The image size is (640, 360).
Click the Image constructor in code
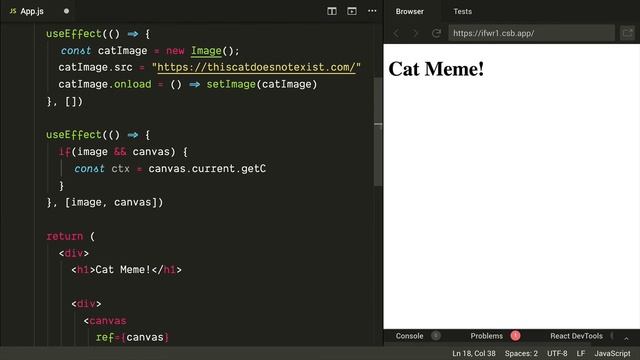[206, 51]
